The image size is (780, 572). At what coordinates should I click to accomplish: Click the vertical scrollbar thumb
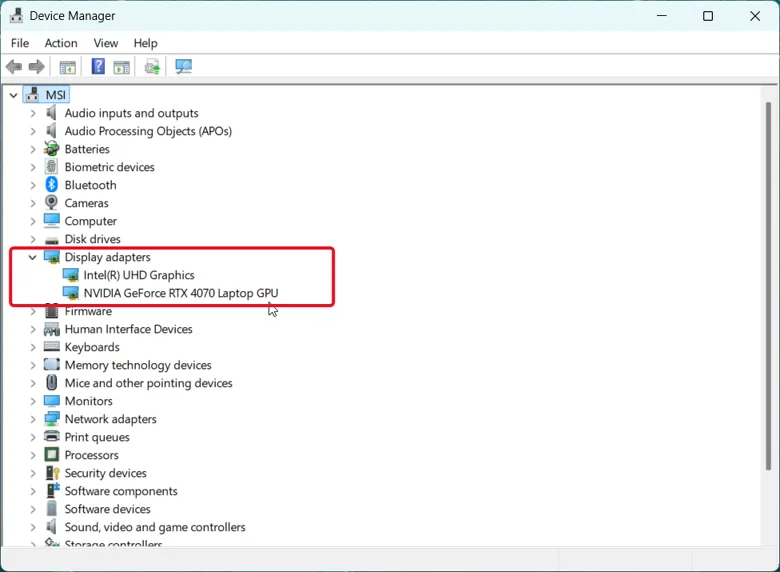coord(768,286)
